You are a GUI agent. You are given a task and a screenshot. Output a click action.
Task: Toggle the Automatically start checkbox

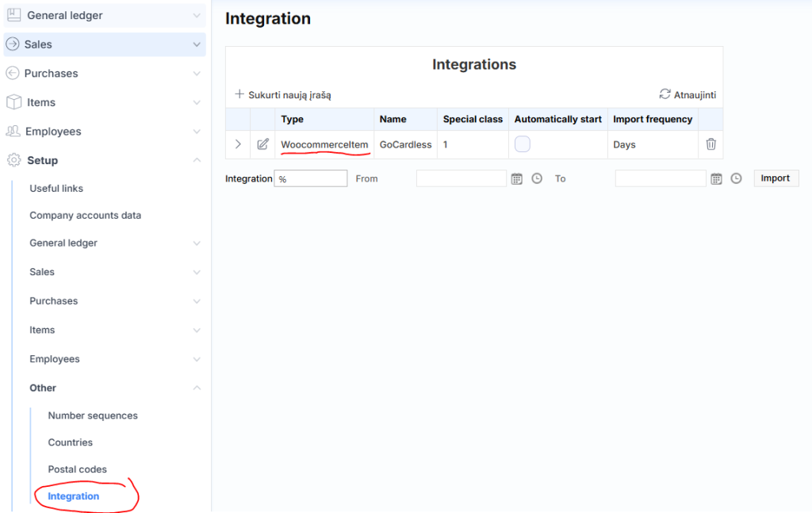[523, 144]
